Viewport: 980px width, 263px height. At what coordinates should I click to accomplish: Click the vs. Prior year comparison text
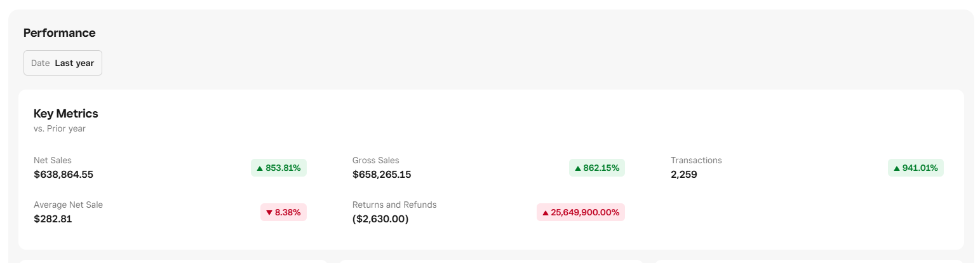pos(60,128)
